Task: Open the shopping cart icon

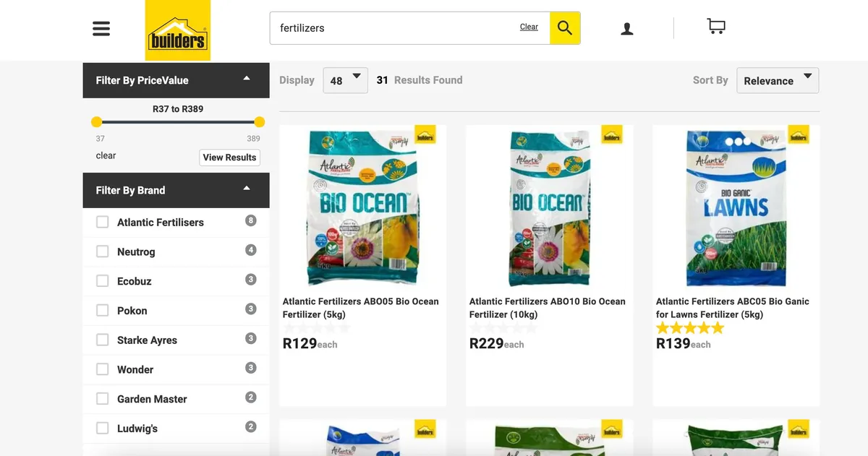Action: tap(716, 27)
